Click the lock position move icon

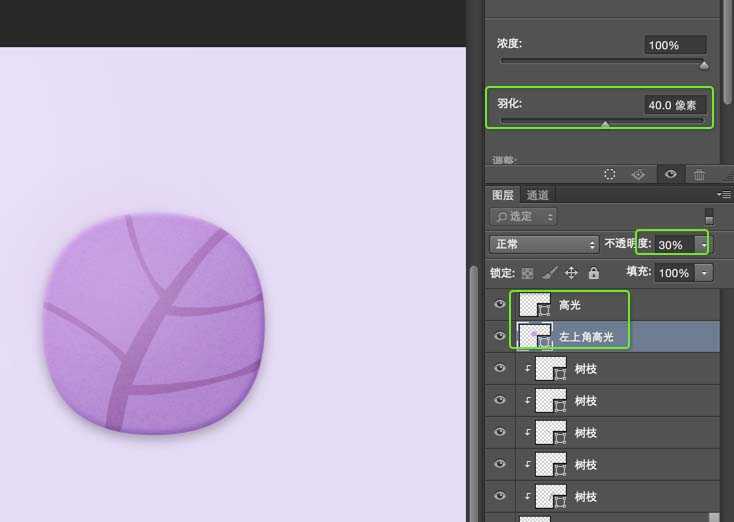click(x=571, y=273)
